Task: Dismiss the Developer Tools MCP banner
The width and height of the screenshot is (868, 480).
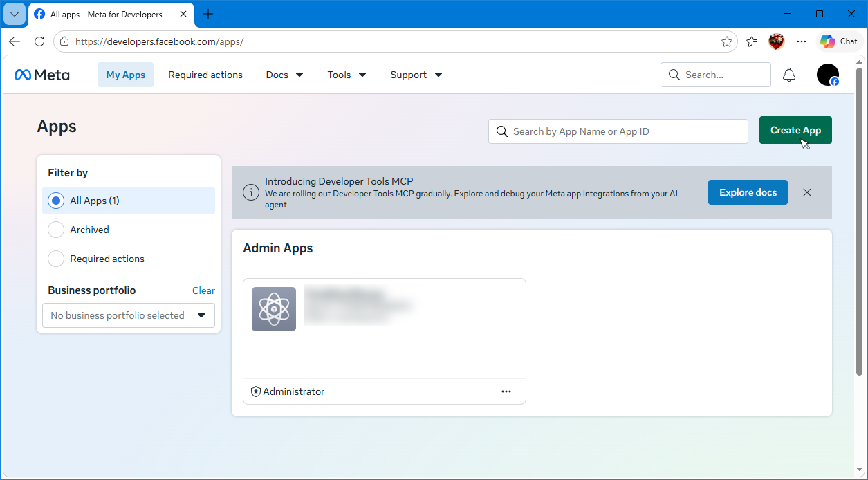Action: 807,192
